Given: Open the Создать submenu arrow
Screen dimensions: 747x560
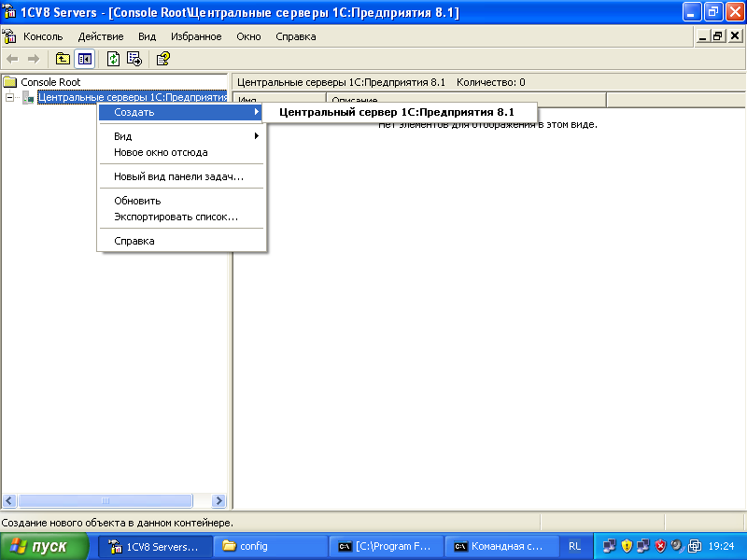Looking at the screenshot, I should pos(256,112).
